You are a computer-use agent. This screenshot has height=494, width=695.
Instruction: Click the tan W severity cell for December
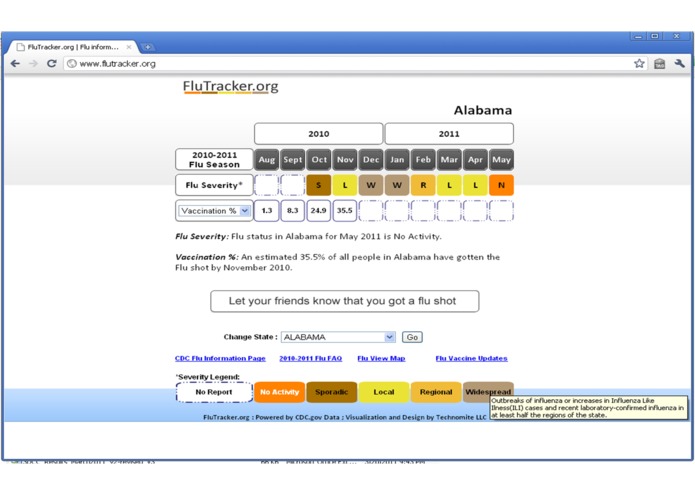coord(371,185)
